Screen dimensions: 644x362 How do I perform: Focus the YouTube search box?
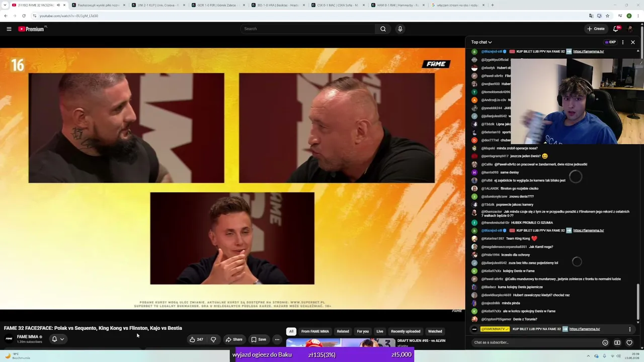tap(307, 29)
